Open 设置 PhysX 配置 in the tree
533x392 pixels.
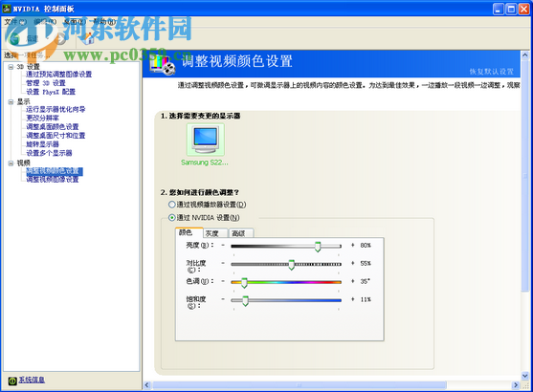pos(51,92)
